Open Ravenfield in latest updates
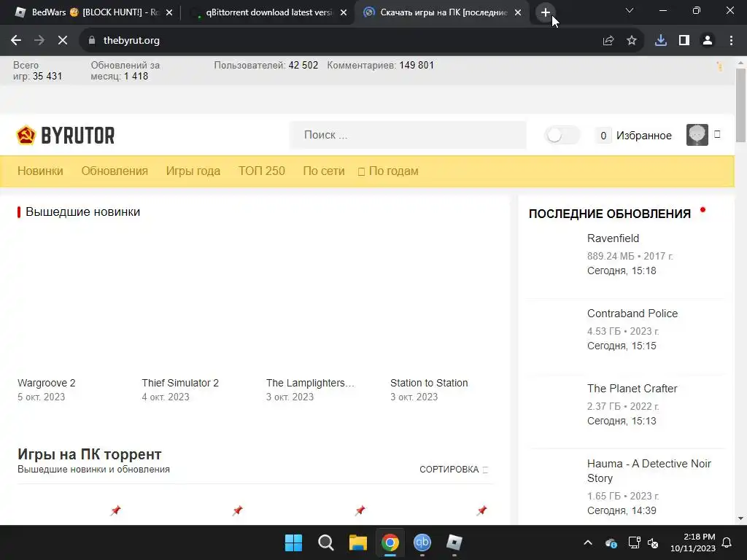747x560 pixels. point(613,238)
